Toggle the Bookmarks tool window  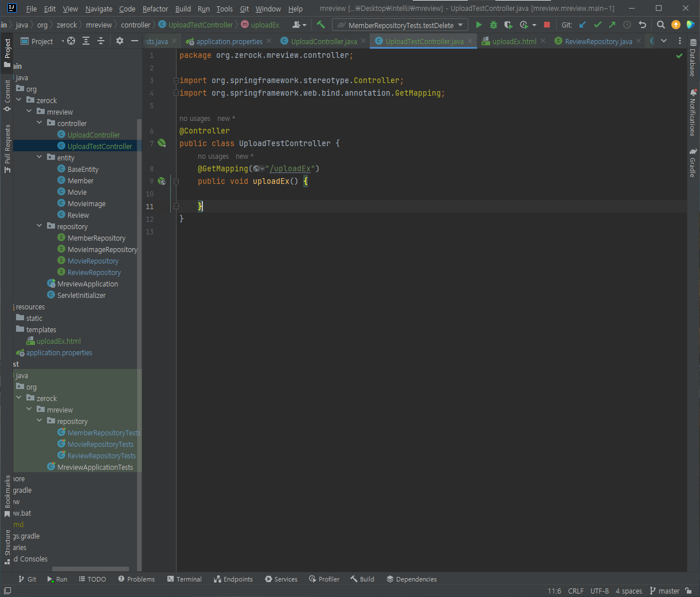click(x=7, y=496)
